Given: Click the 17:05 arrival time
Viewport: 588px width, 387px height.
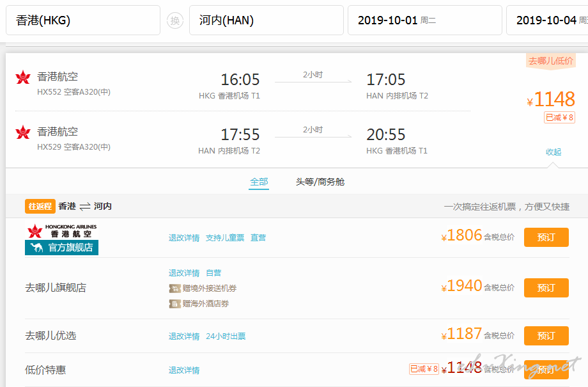Looking at the screenshot, I should coord(386,79).
